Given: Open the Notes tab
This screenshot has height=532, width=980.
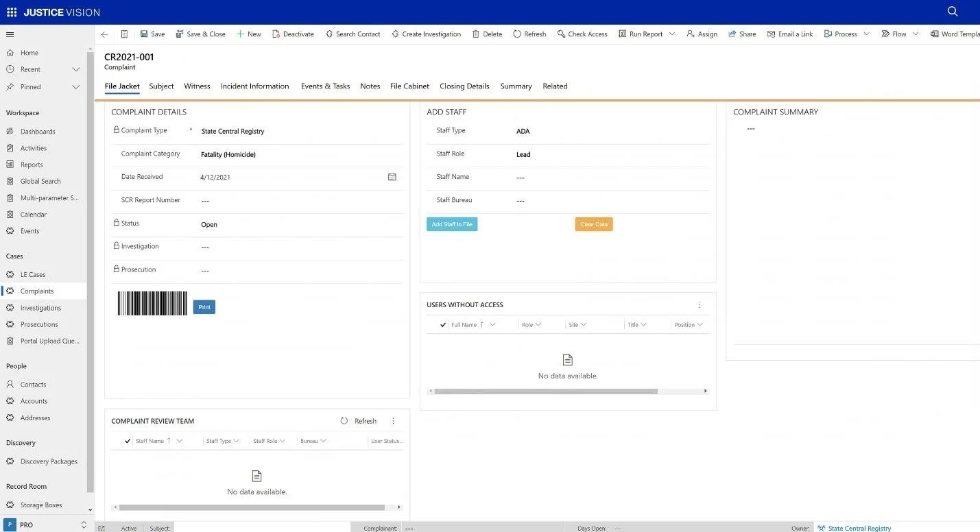Looking at the screenshot, I should (x=370, y=86).
